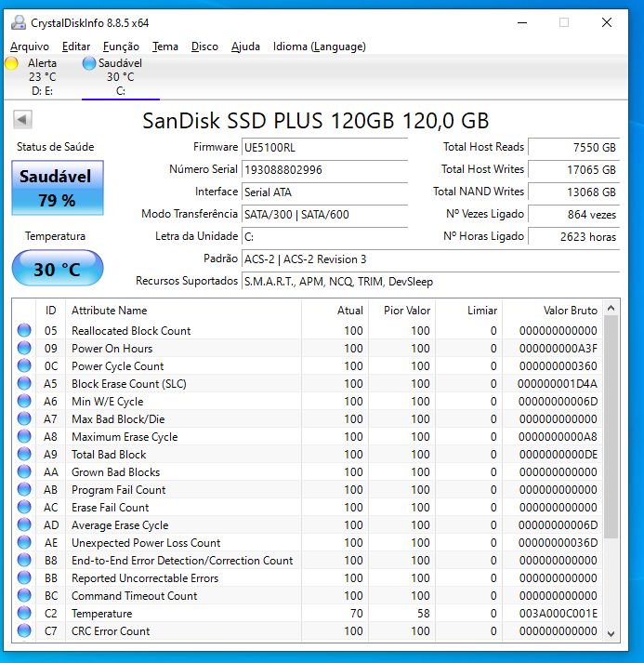
Task: Click status dot for Power Cycle Count
Action: coord(24,365)
